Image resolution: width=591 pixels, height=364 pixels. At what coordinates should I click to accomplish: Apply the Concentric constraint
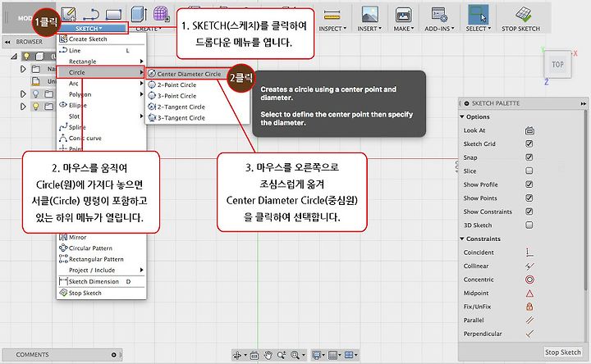coord(529,280)
